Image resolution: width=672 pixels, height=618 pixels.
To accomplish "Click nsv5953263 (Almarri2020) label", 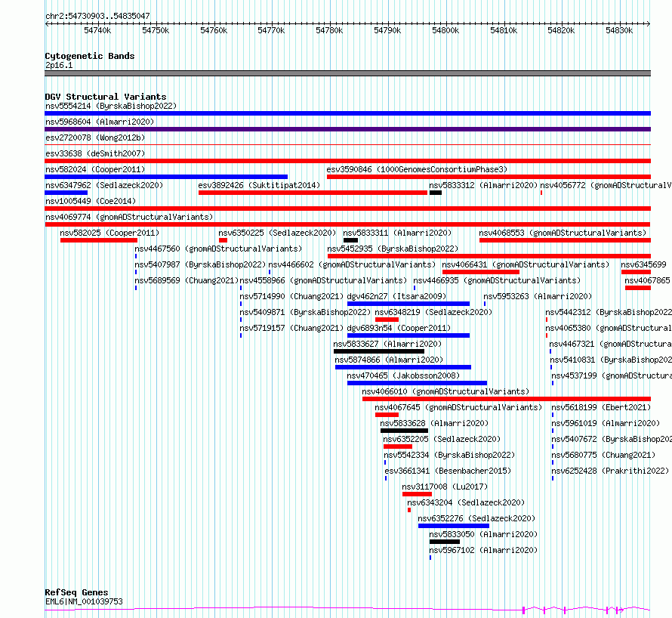I will coord(538,296).
